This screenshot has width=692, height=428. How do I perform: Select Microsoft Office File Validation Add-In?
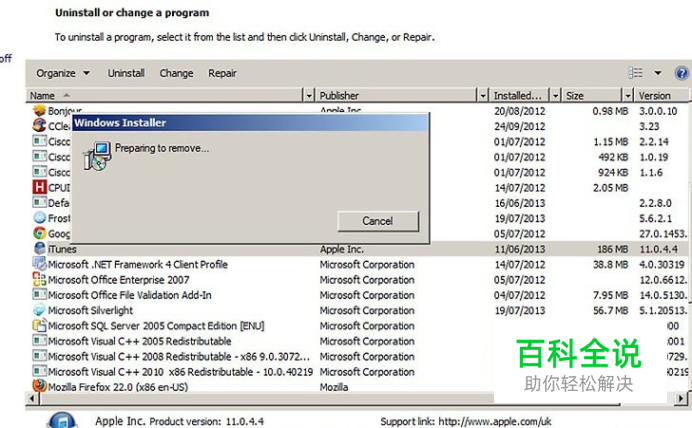tap(129, 295)
